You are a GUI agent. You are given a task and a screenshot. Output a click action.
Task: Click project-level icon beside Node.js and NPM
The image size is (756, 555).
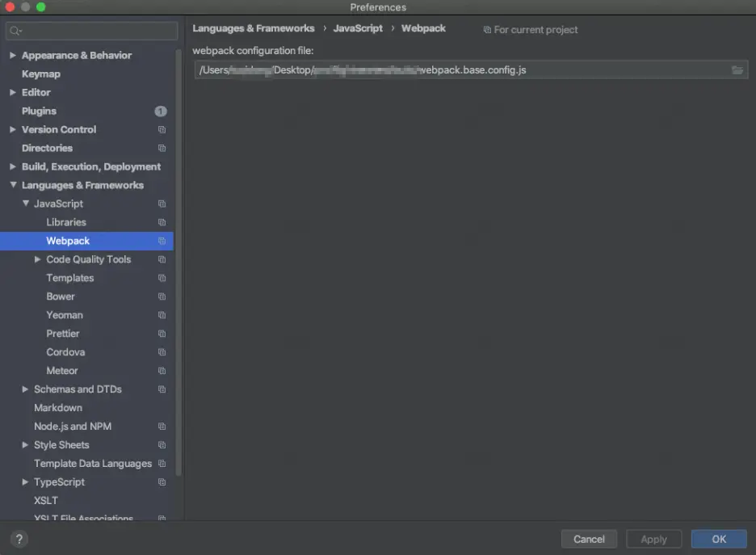pos(162,427)
